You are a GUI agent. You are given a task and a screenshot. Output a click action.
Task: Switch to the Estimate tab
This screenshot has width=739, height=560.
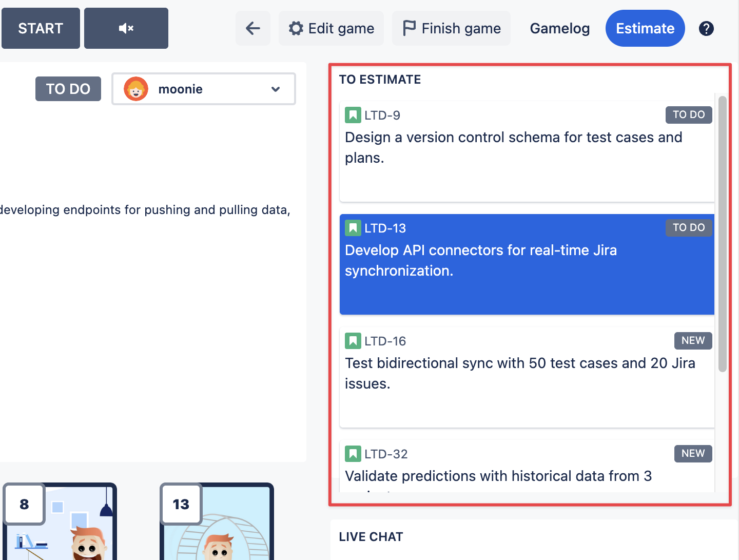645,28
